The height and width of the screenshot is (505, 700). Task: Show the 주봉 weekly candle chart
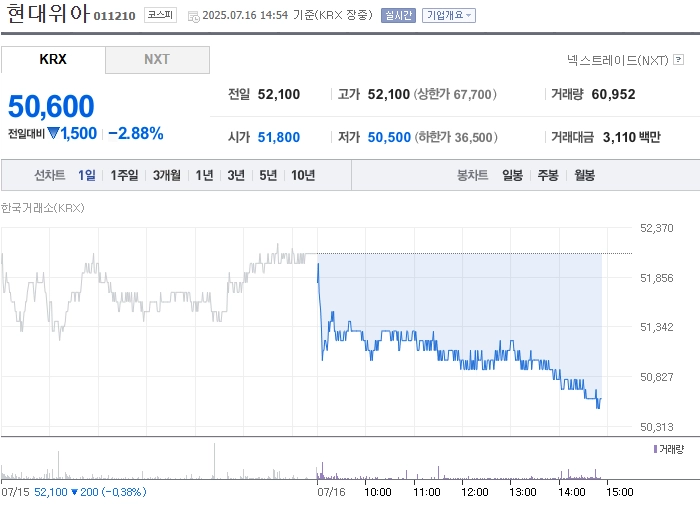pos(548,175)
